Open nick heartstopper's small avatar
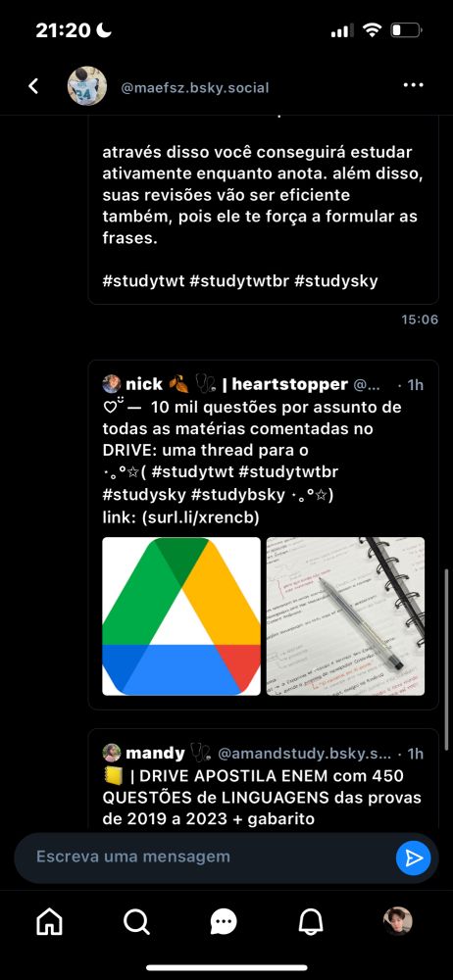This screenshot has width=453, height=980. 112,383
